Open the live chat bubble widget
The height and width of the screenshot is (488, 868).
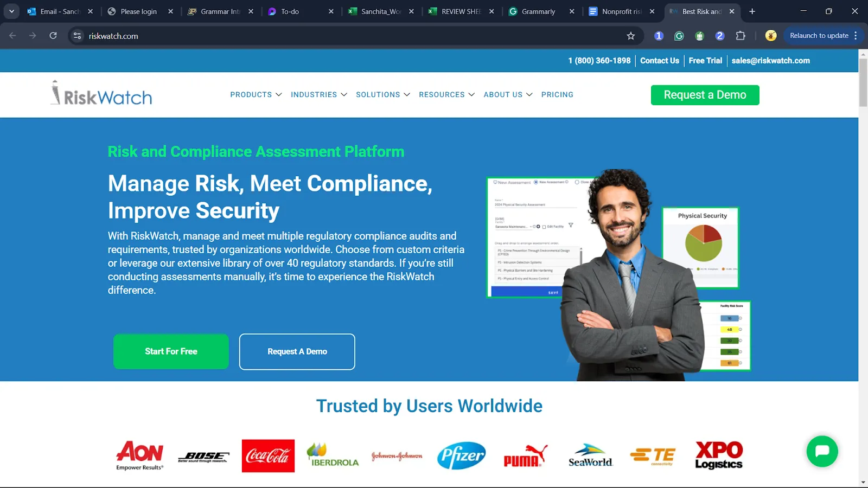tap(822, 451)
